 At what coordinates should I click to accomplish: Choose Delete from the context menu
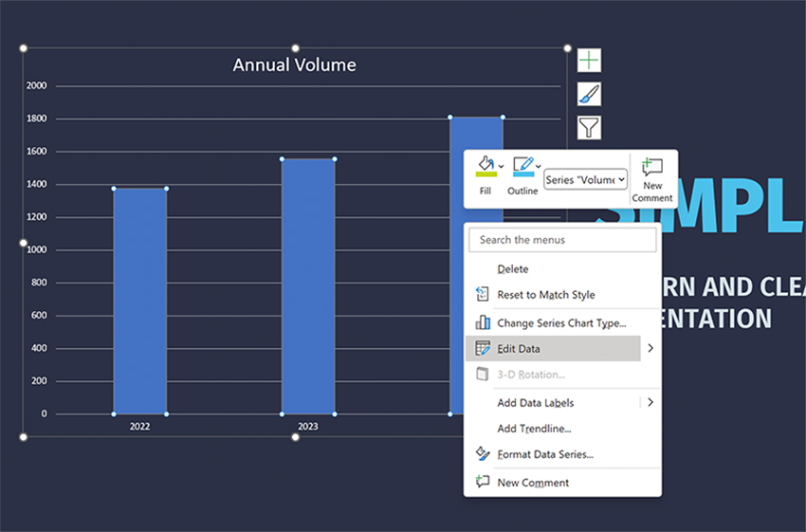coord(512,268)
